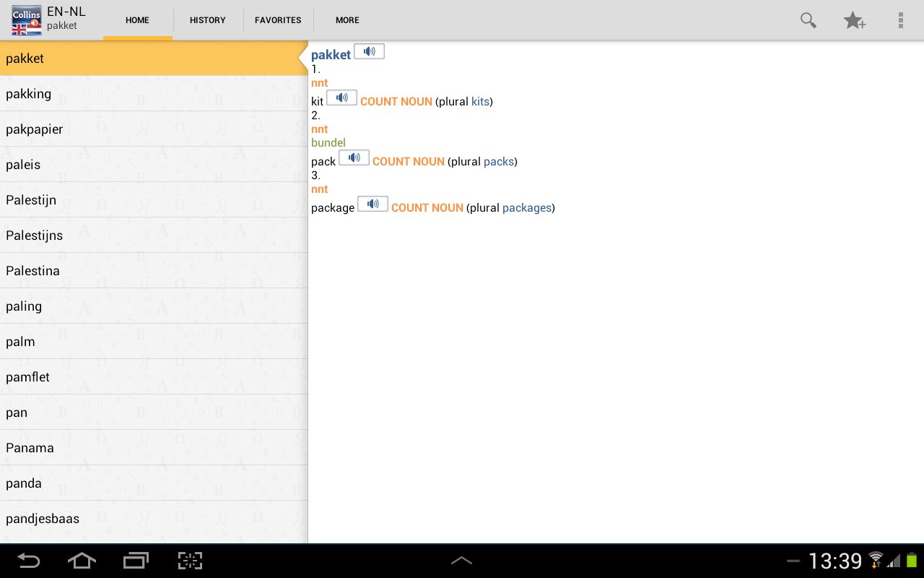Image resolution: width=924 pixels, height=578 pixels.
Task: Tap the translation word pack
Action: 323,162
